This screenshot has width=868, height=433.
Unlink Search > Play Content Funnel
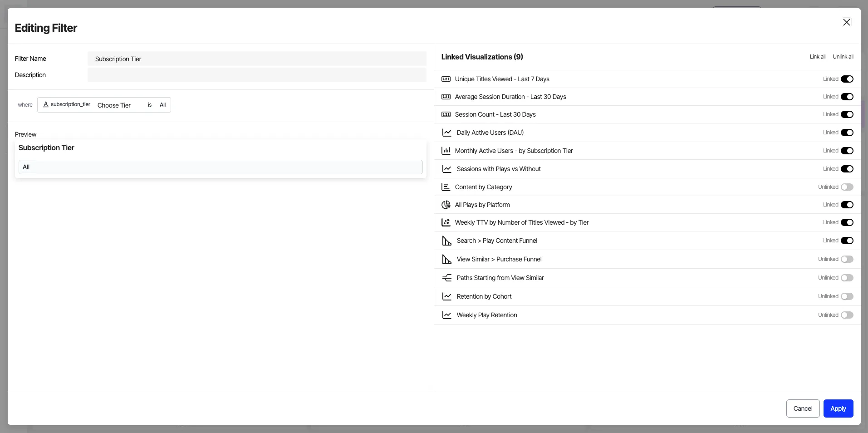click(847, 241)
